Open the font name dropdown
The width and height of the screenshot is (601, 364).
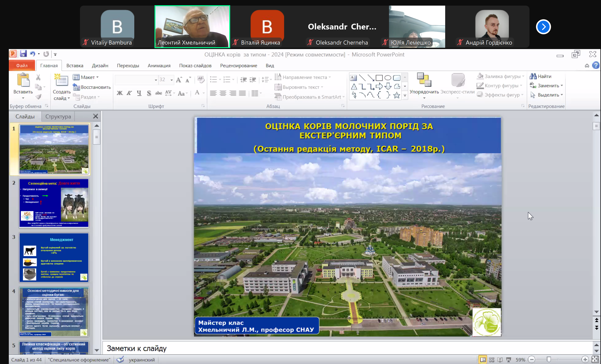coord(156,80)
